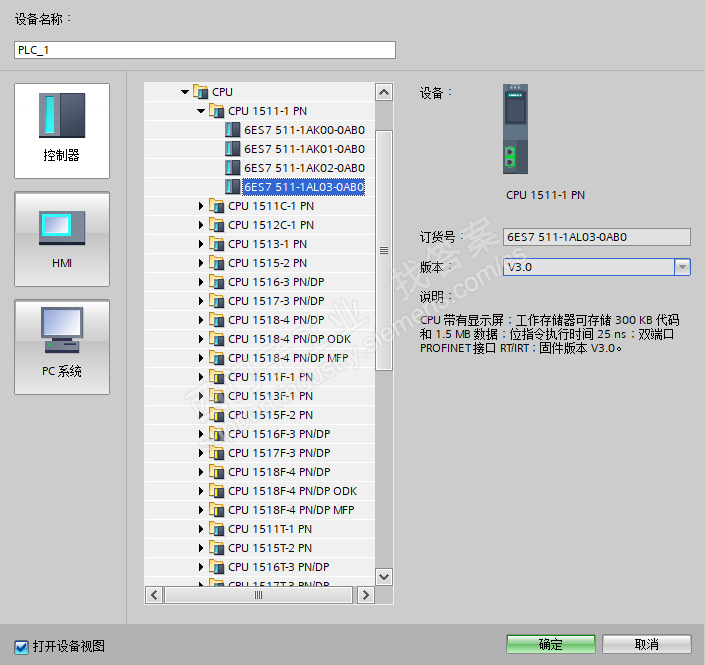Click the CPU 1516-3 PN/DP folder icon
Viewport: 705px width, 665px height.
click(217, 282)
